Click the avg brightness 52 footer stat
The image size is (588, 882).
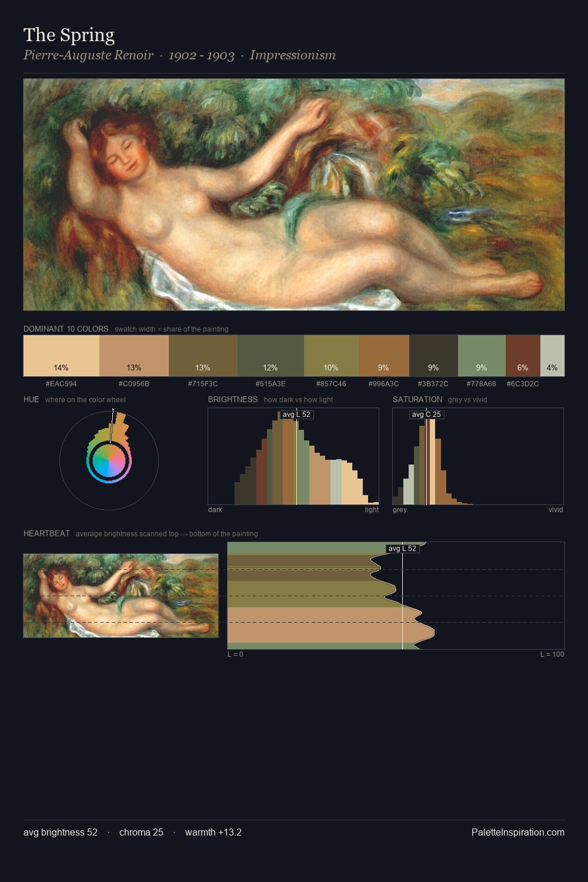[61, 832]
